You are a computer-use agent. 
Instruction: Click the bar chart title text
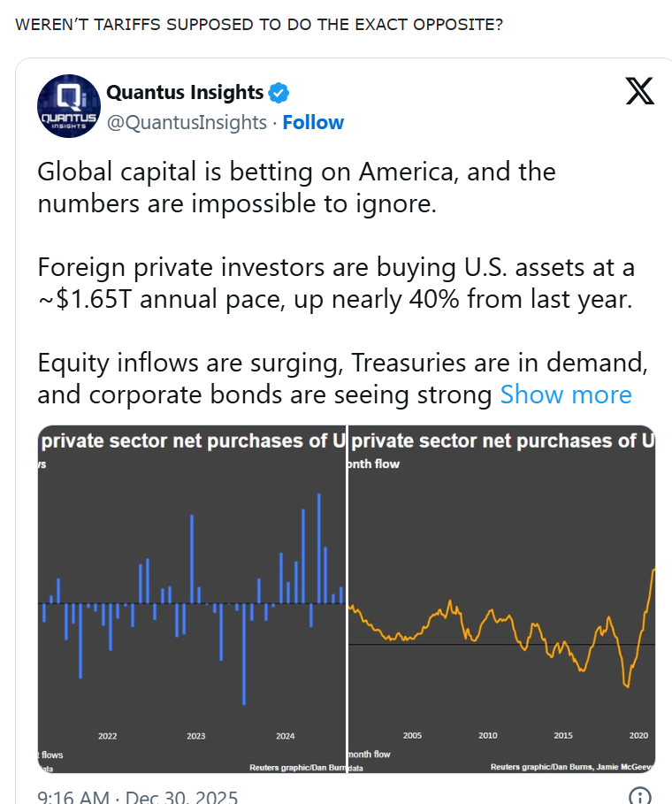(x=193, y=440)
